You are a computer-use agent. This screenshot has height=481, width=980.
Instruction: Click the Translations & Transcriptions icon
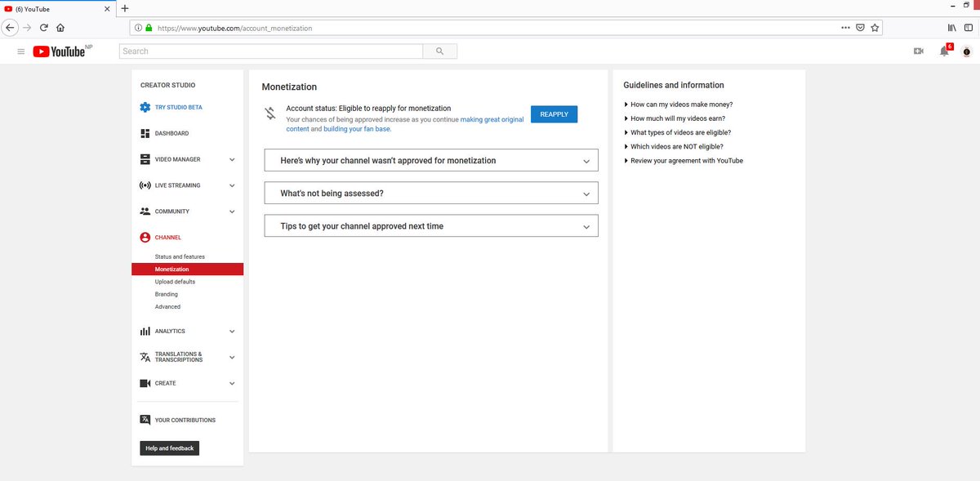pyautogui.click(x=145, y=357)
